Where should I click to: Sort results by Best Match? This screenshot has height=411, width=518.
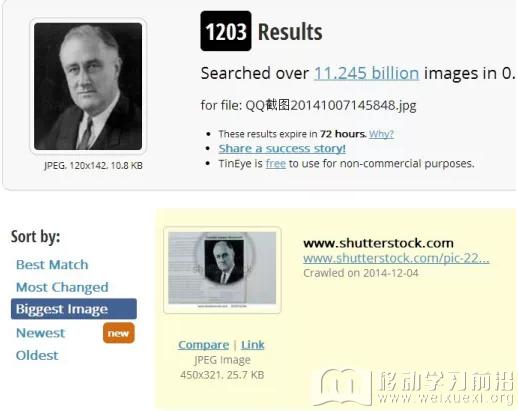52,265
